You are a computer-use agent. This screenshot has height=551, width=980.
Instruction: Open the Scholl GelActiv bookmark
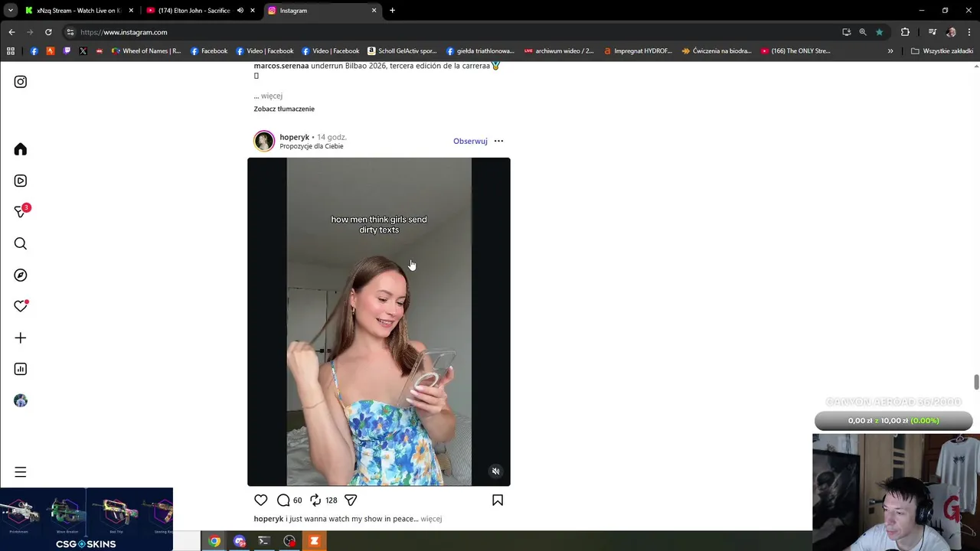tap(402, 51)
